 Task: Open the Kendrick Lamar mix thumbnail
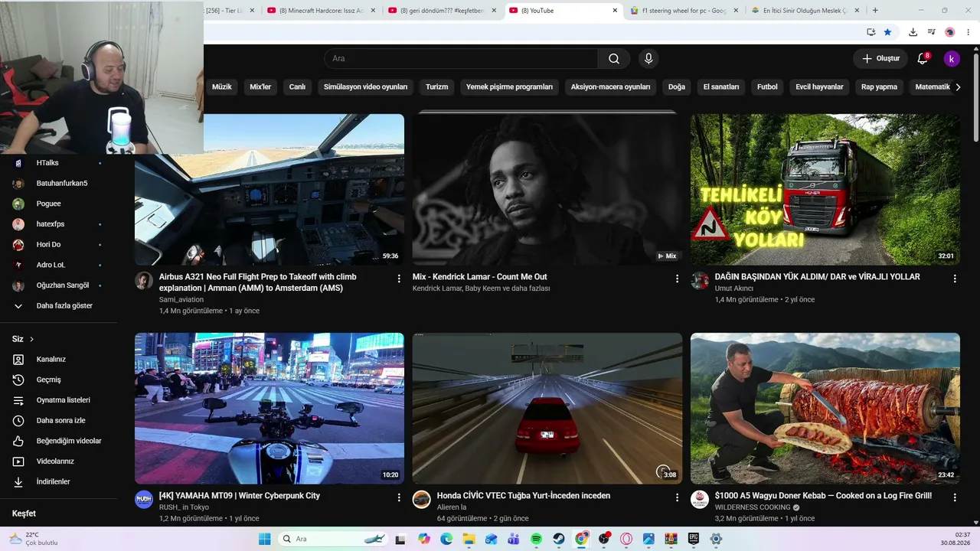547,190
